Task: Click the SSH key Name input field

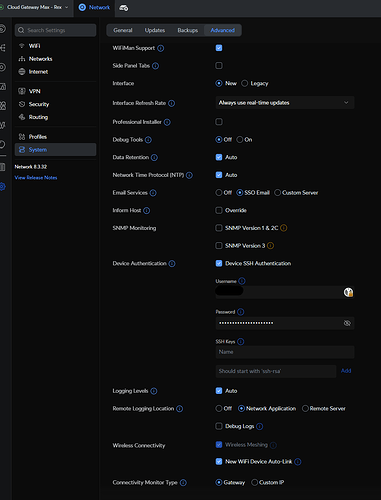Action: 285,352
